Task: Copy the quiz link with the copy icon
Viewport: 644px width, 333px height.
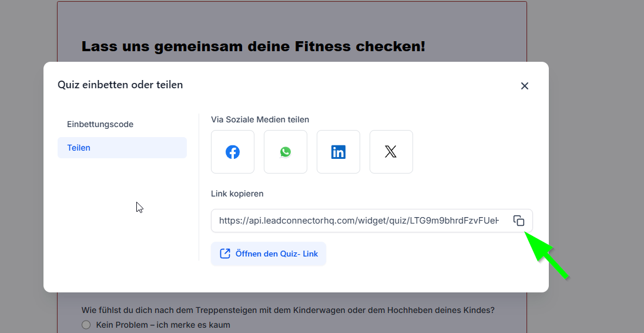Action: [519, 221]
